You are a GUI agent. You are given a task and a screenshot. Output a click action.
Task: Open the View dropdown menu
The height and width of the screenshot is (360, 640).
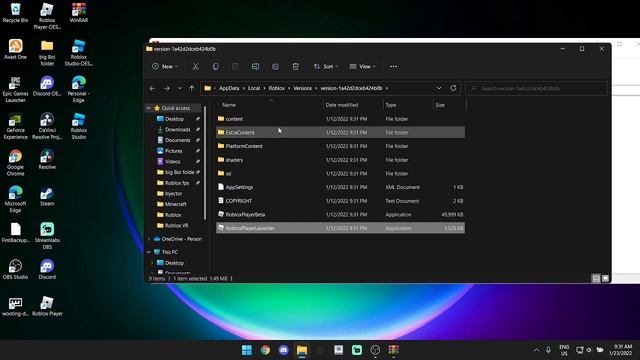coord(362,67)
